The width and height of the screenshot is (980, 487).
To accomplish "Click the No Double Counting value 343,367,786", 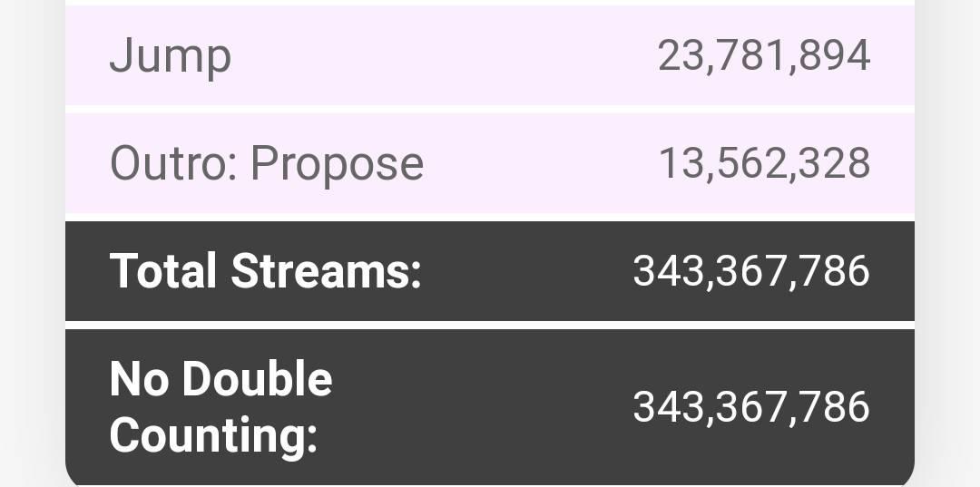I will (750, 407).
